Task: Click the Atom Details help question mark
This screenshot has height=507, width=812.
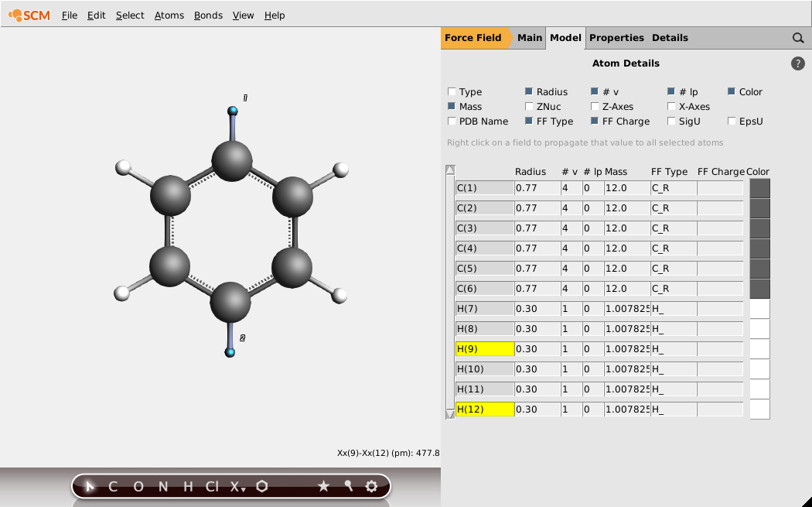Action: (x=798, y=63)
